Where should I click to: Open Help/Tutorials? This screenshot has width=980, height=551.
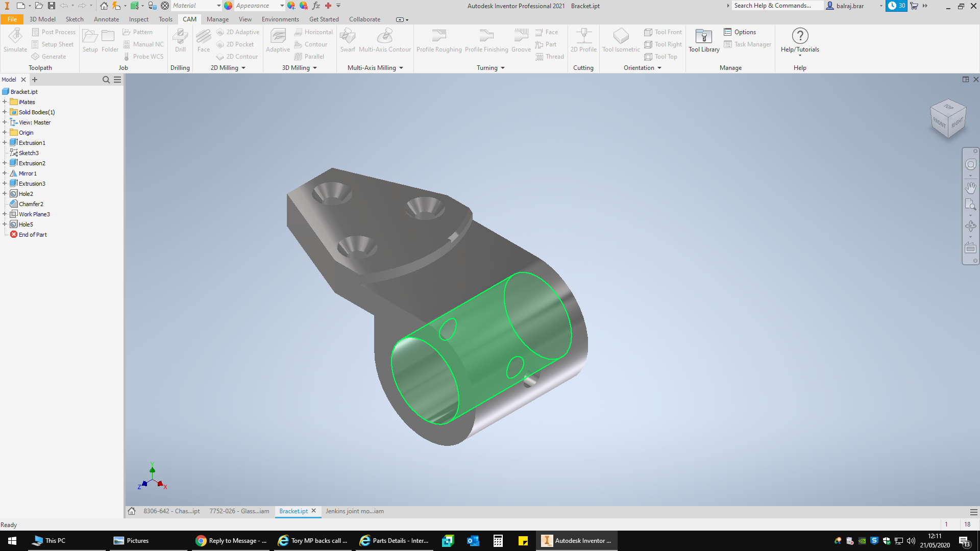click(x=800, y=40)
